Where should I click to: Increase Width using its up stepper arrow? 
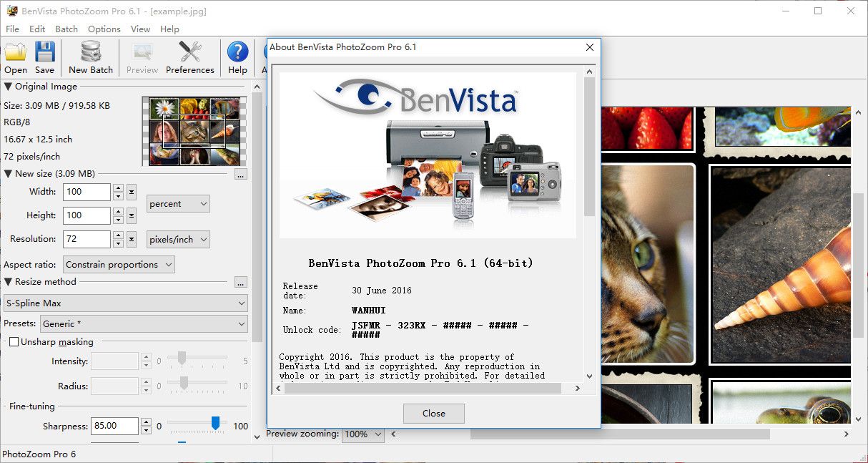click(118, 188)
